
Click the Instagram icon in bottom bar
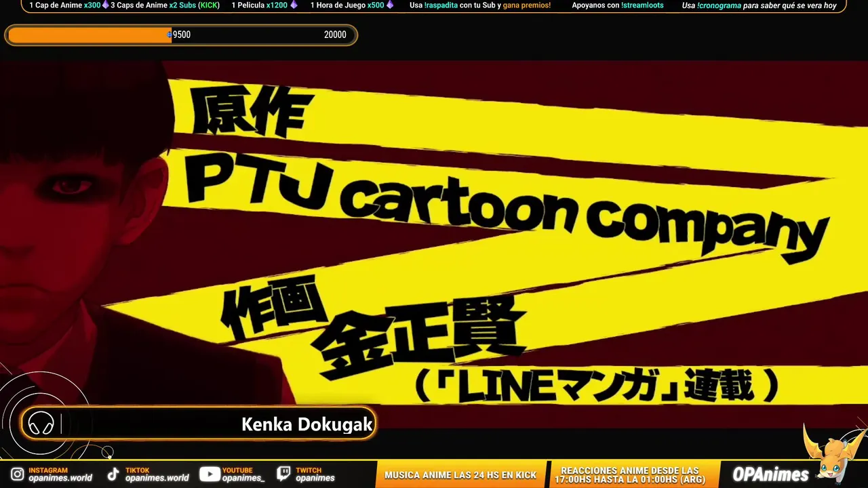17,474
